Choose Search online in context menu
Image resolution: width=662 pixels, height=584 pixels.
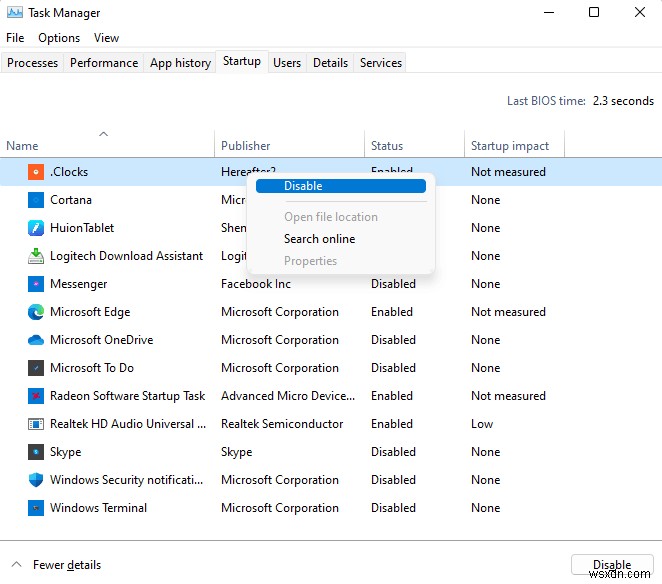(320, 239)
